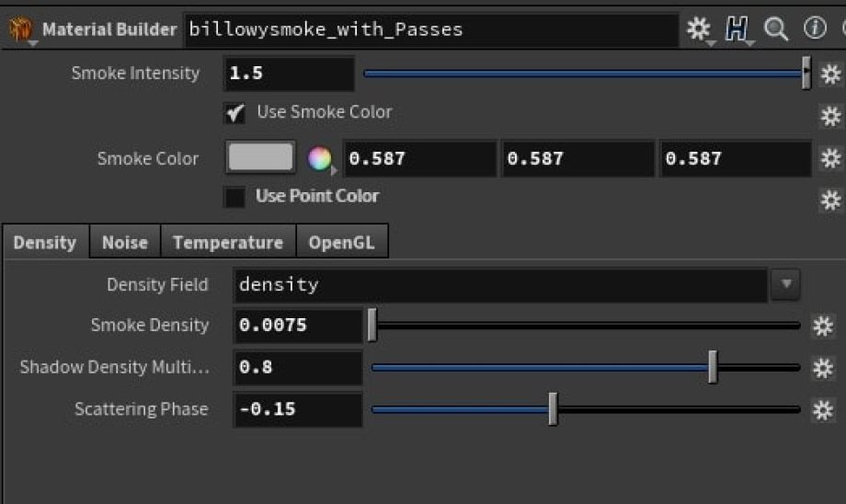Switch to the Noise tab
Image resolution: width=846 pixels, height=504 pixels.
[124, 243]
